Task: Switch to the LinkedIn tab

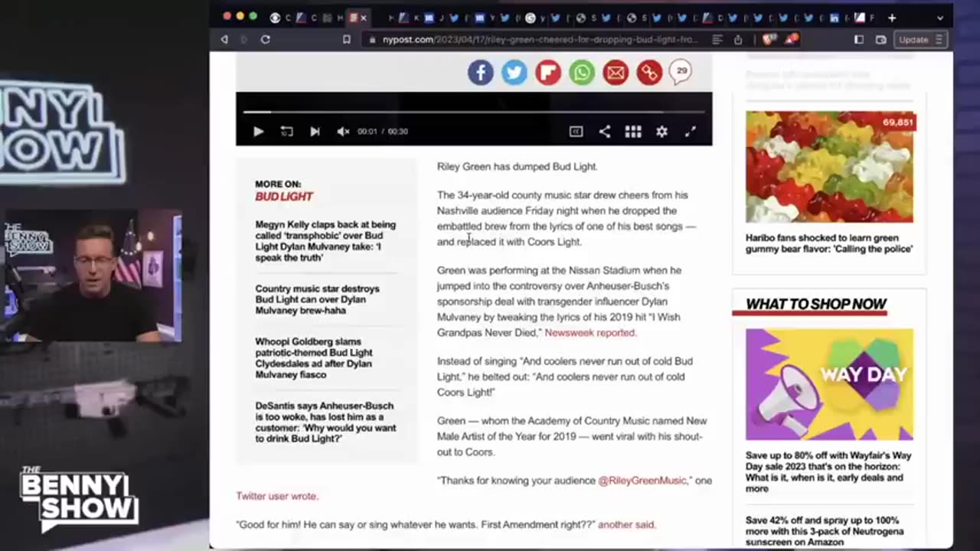Action: click(835, 18)
